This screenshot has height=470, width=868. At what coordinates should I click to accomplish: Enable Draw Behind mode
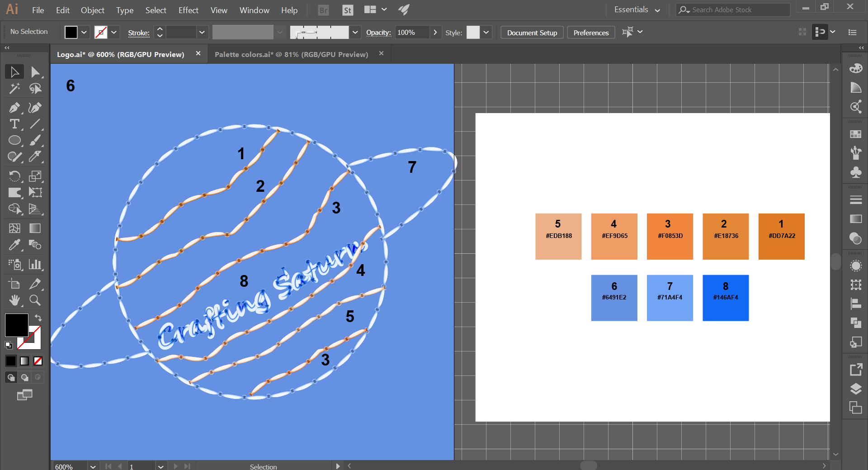[x=24, y=377]
